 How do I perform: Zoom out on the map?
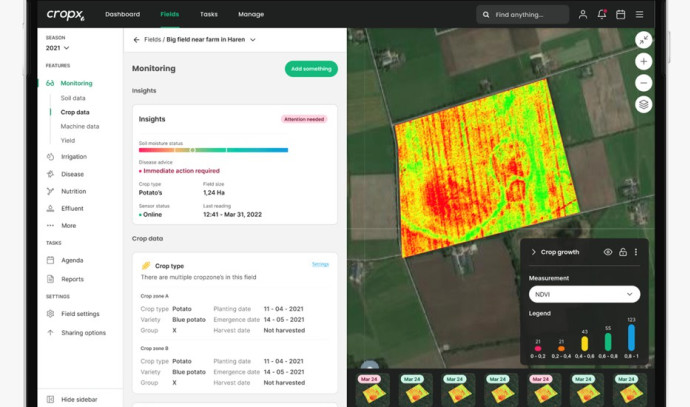click(643, 83)
